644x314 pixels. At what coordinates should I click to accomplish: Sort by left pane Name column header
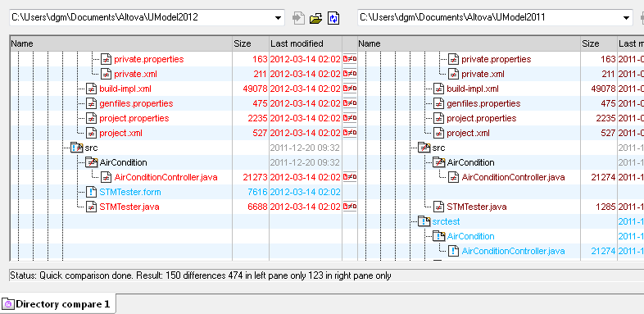pos(121,43)
